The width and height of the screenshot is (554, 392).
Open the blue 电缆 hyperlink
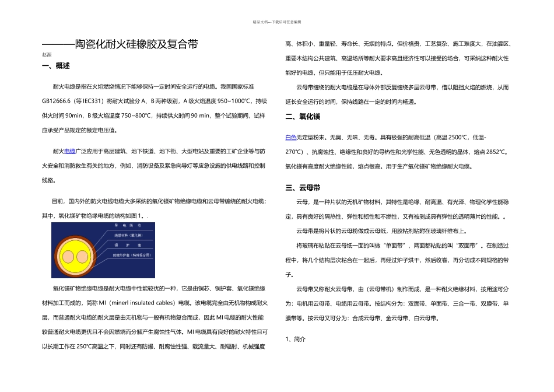(69, 151)
